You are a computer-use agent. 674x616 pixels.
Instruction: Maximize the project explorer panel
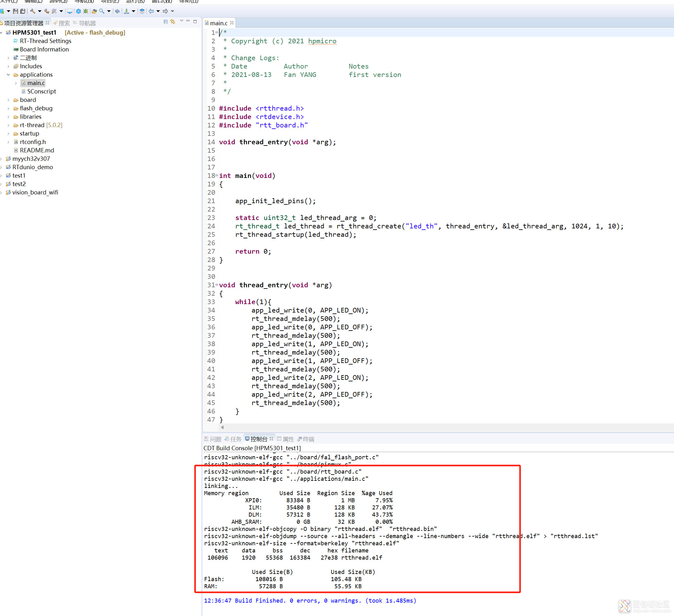[x=195, y=21]
